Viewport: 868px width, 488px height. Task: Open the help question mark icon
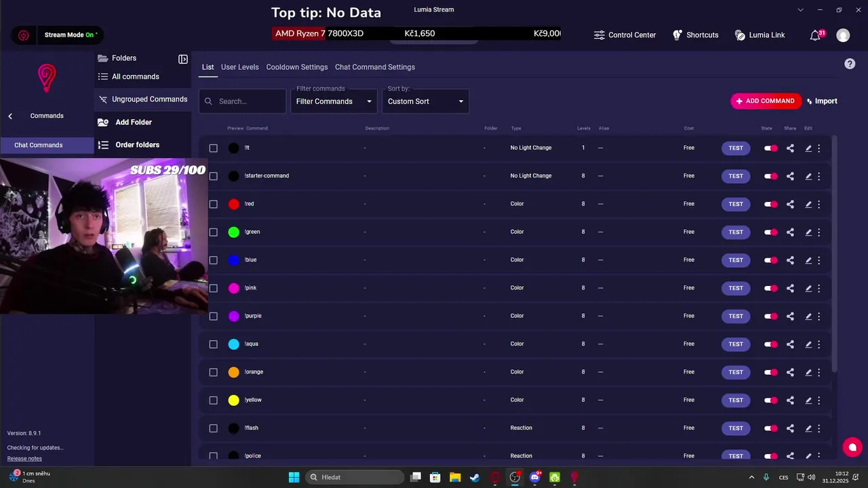850,64
